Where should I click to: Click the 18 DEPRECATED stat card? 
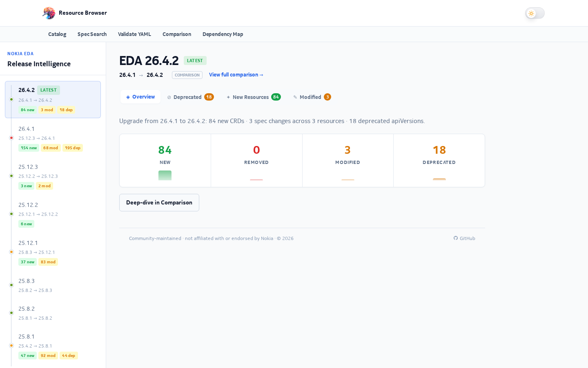click(x=439, y=161)
